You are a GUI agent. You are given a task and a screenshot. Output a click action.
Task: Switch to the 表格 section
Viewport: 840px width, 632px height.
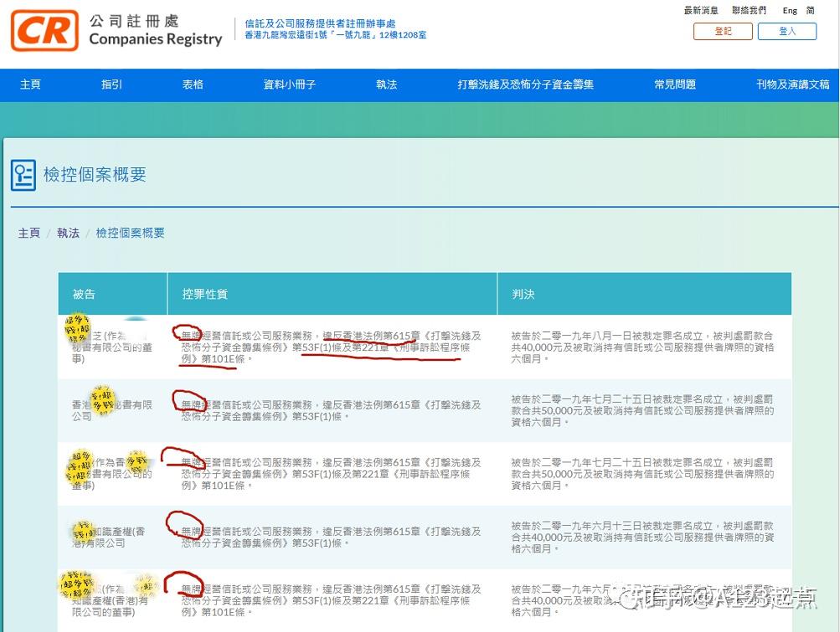pos(192,85)
